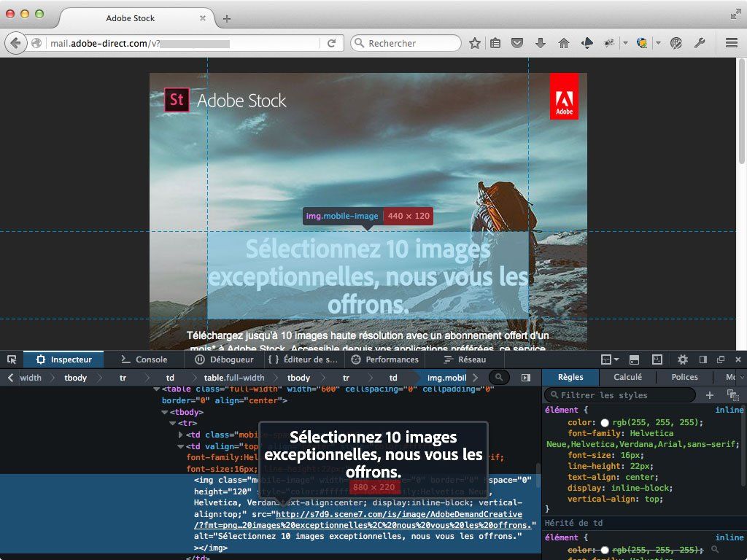Screen dimensions: 747x560
Task: Activate the element picker in devtools
Action: [x=12, y=359]
